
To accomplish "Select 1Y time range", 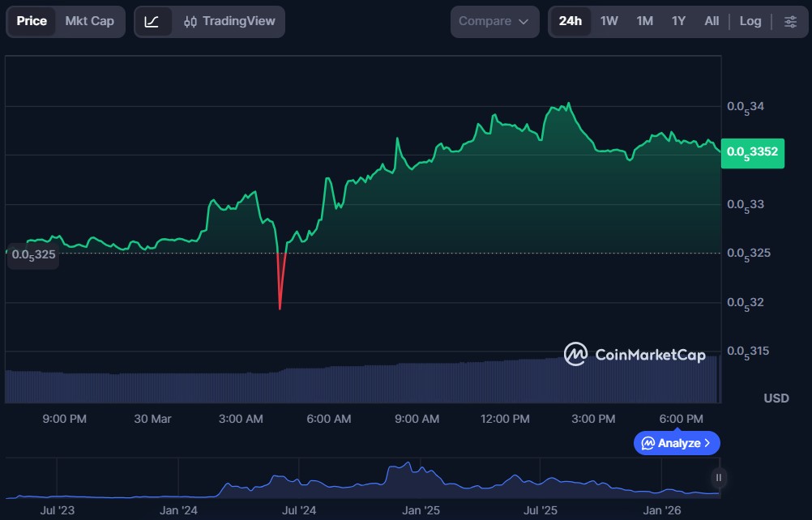I will 679,22.
